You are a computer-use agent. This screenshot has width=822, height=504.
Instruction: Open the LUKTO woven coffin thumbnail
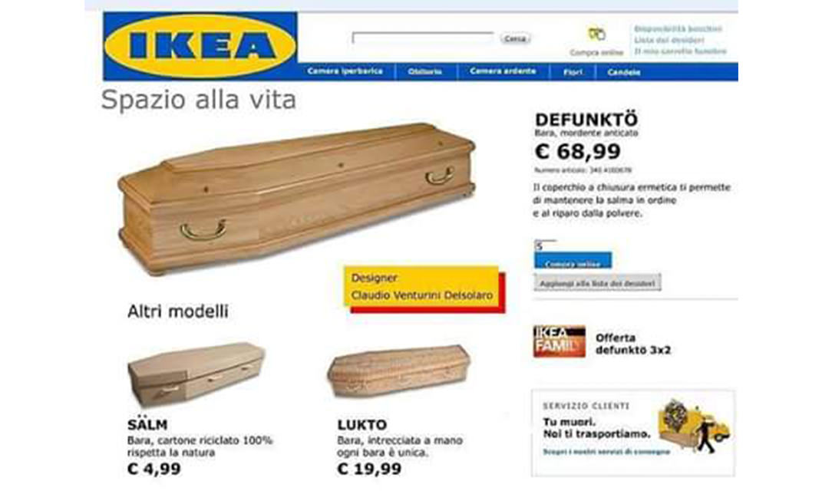pos(399,371)
